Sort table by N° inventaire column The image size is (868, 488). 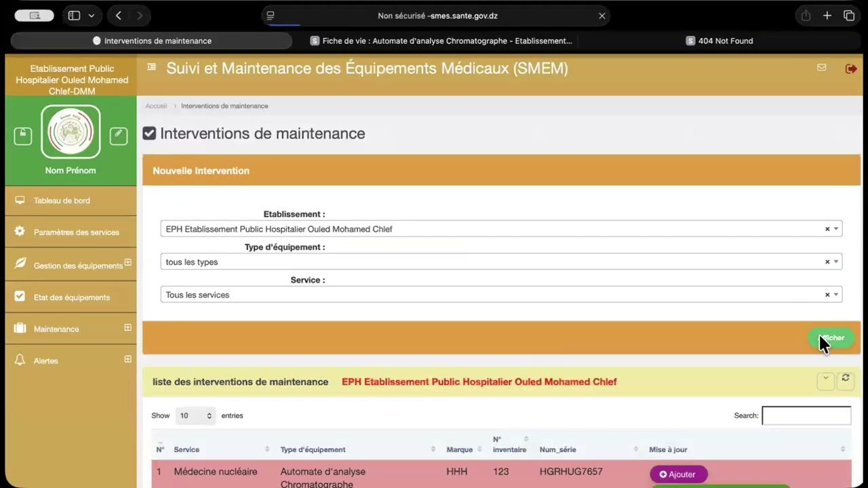point(511,444)
